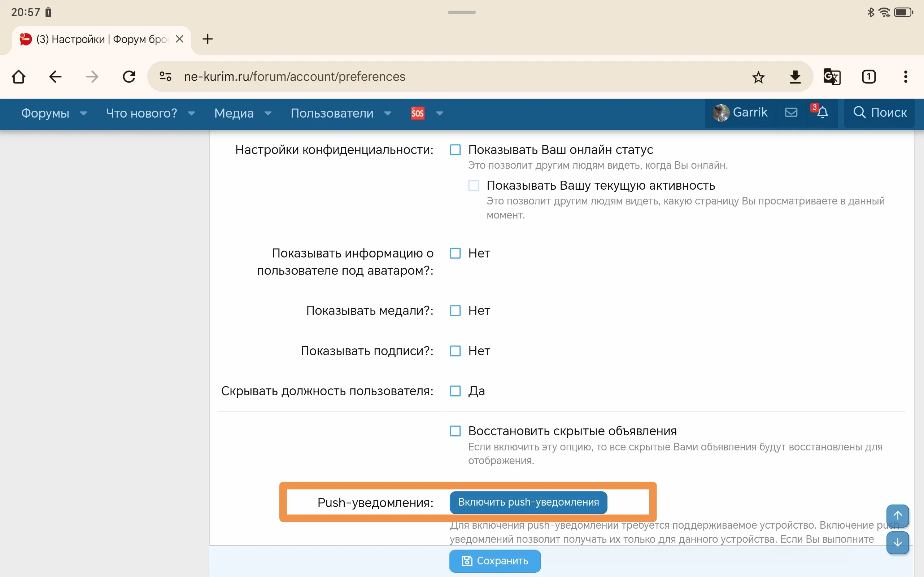
Task: Open forum private messages envelope icon
Action: click(791, 112)
